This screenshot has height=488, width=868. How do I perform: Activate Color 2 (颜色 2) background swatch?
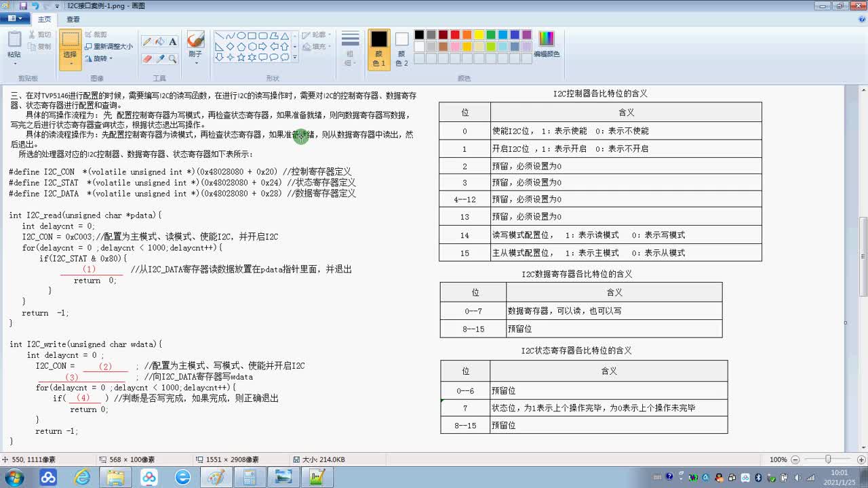click(402, 49)
